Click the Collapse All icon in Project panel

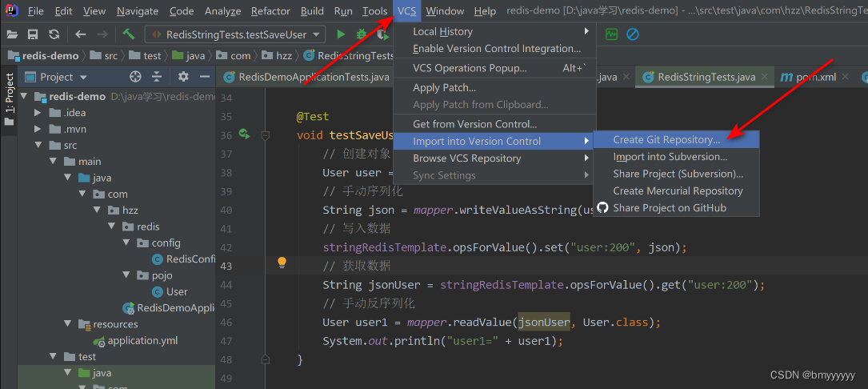[x=157, y=77]
